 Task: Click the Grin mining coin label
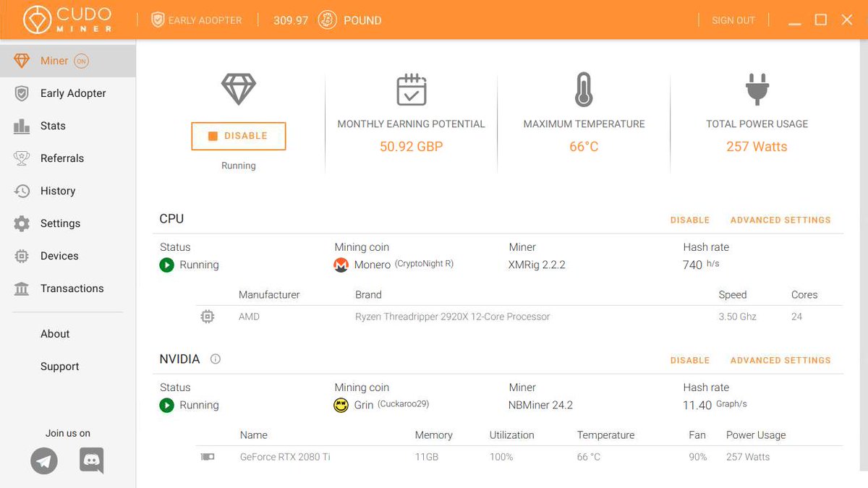[364, 406]
